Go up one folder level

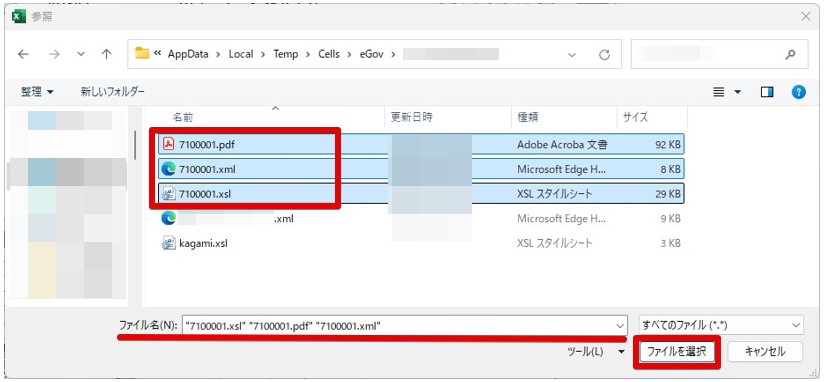pos(107,54)
